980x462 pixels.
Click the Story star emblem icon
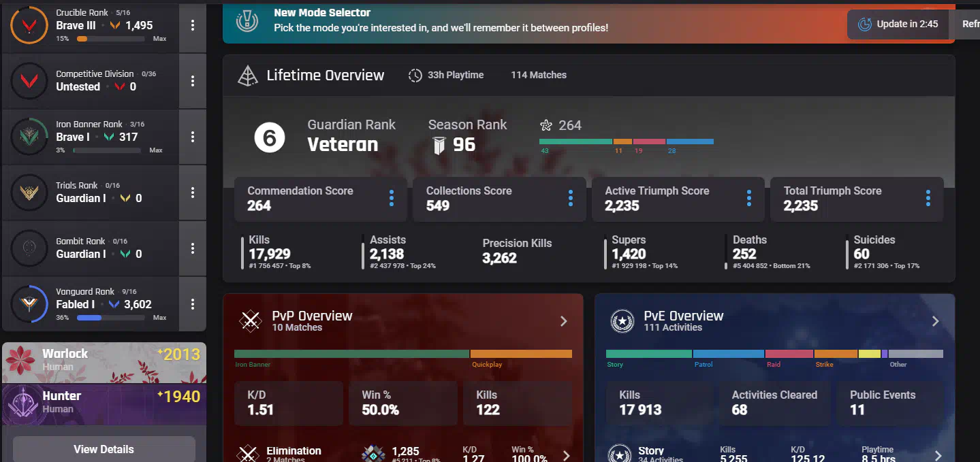620,454
